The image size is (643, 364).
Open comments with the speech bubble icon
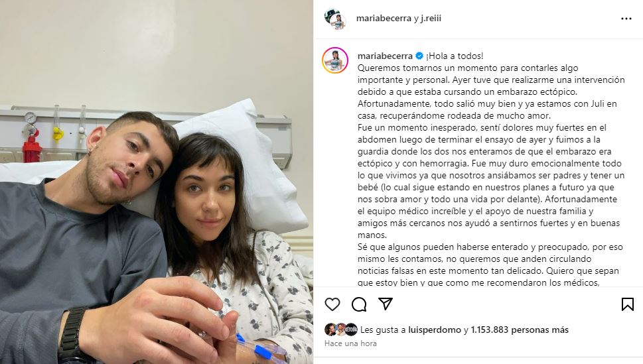(x=359, y=304)
